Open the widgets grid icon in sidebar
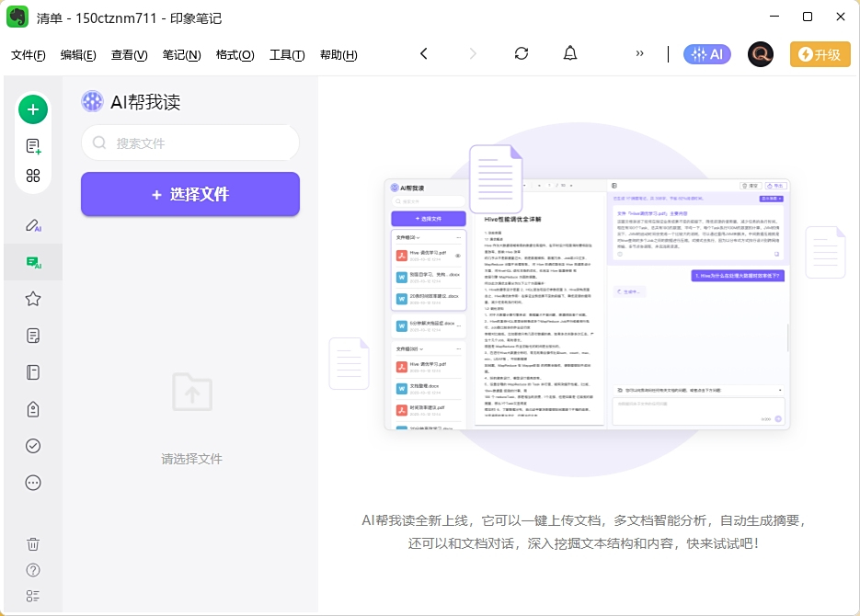860x616 pixels. [x=33, y=176]
